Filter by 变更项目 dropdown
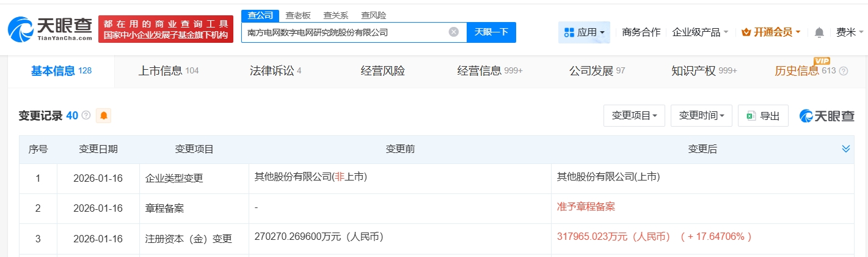Viewport: 868px width, 257px height. (635, 116)
